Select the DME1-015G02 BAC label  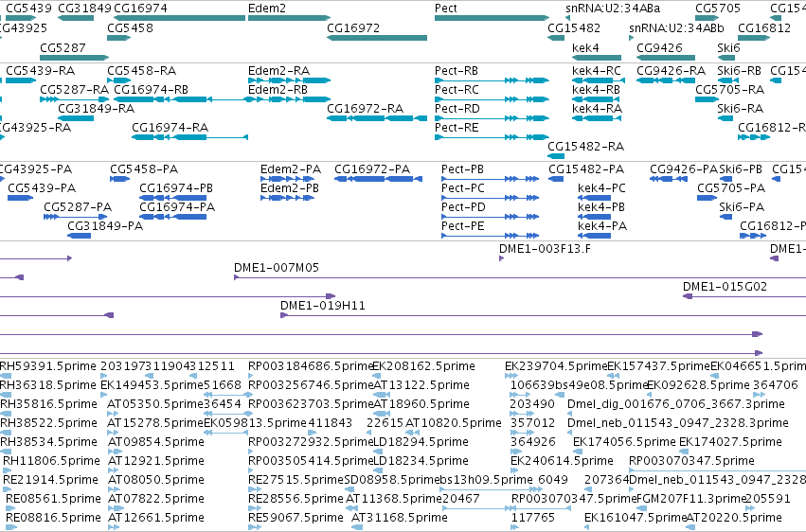(725, 287)
